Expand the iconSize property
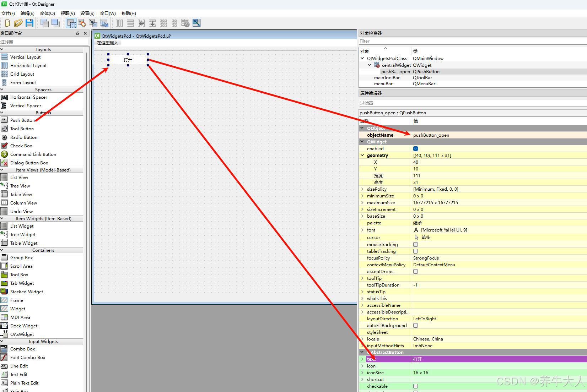The height and width of the screenshot is (392, 587). click(x=362, y=372)
